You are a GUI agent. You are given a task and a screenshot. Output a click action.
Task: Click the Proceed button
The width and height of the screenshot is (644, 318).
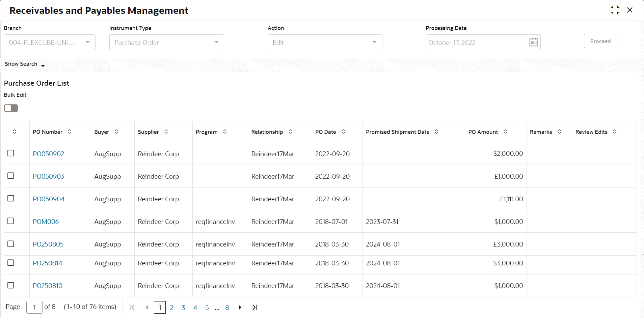[x=600, y=41]
